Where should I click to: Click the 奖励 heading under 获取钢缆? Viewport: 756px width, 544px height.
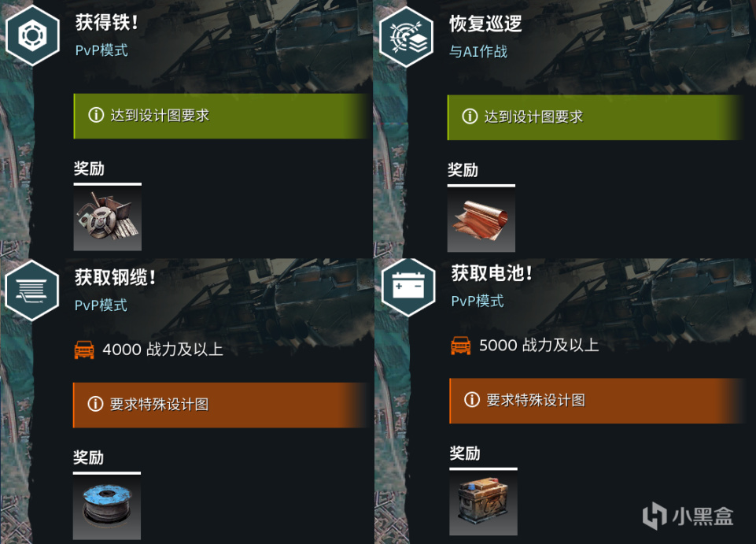pyautogui.click(x=89, y=457)
